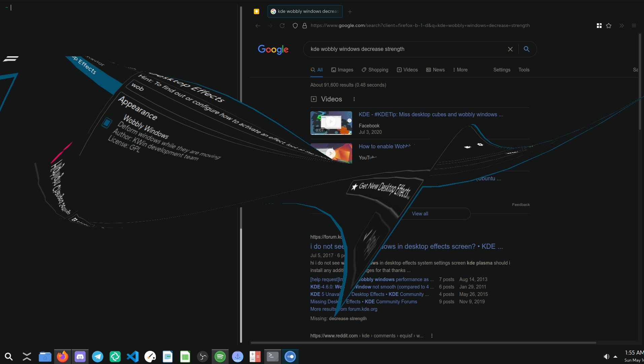Switch to the Images results tab

(342, 70)
